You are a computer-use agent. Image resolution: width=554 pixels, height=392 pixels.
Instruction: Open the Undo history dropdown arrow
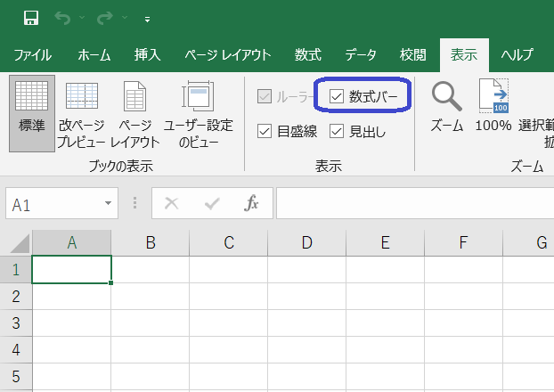pos(82,17)
